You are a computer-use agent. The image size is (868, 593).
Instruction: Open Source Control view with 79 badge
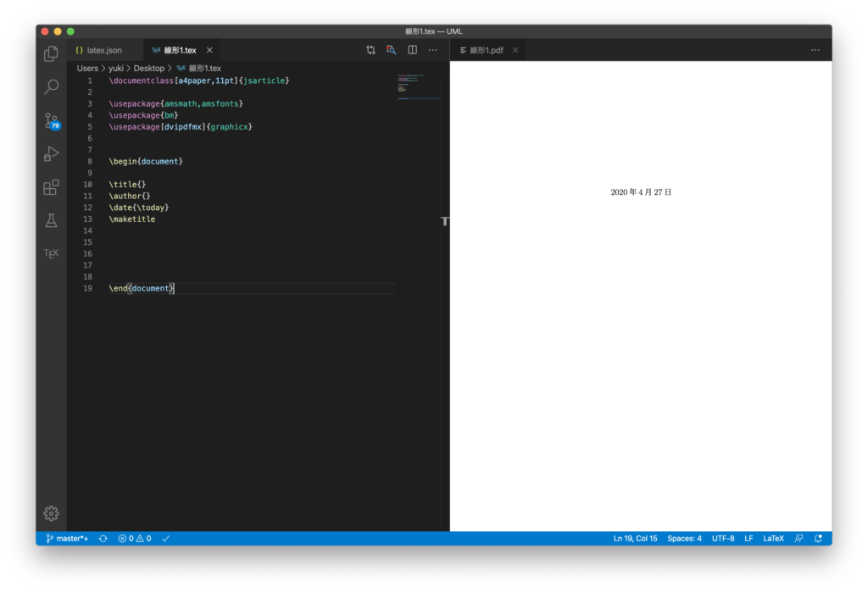(51, 121)
